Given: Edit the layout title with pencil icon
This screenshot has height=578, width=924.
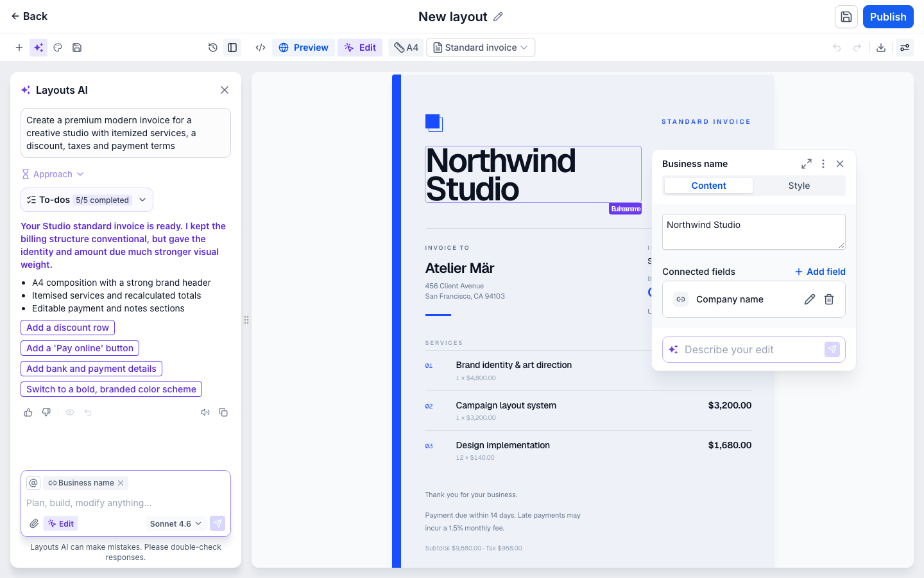Looking at the screenshot, I should pyautogui.click(x=498, y=17).
